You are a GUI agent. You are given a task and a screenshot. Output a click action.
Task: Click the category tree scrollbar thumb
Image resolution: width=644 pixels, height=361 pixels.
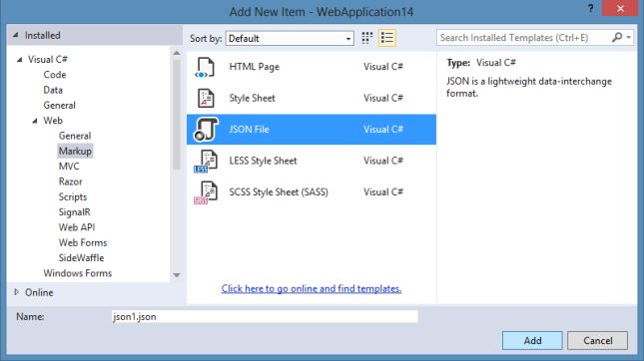[177, 115]
